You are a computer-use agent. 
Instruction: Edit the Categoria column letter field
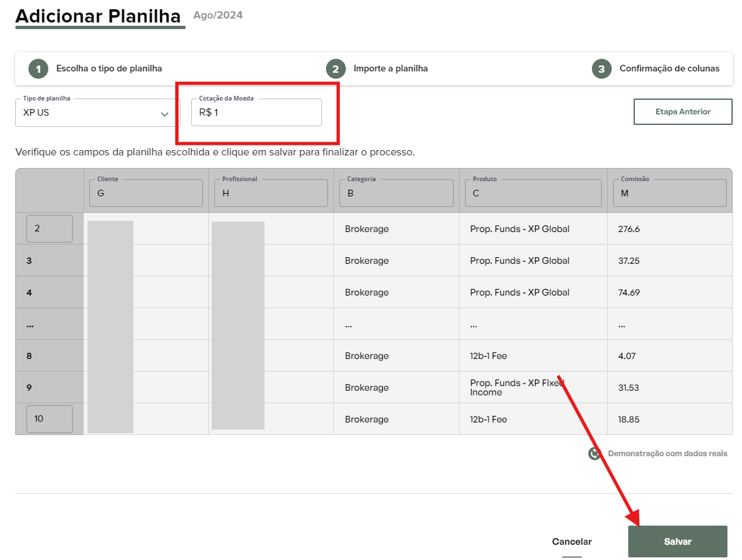(396, 194)
